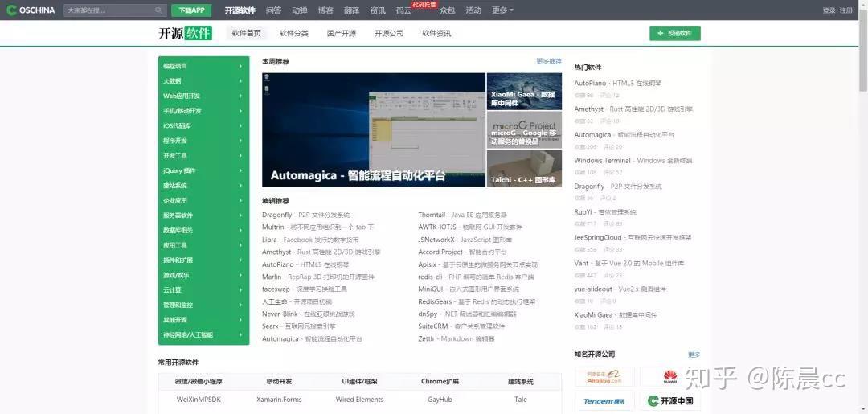Open the Taichi C++ 图形库 thumbnail

(524, 168)
